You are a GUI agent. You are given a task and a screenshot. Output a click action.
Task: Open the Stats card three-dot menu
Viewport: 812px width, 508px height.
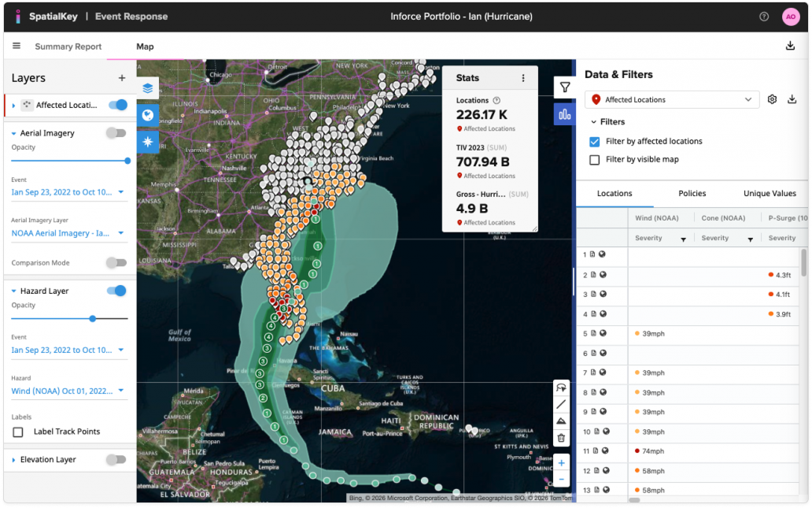(x=523, y=78)
